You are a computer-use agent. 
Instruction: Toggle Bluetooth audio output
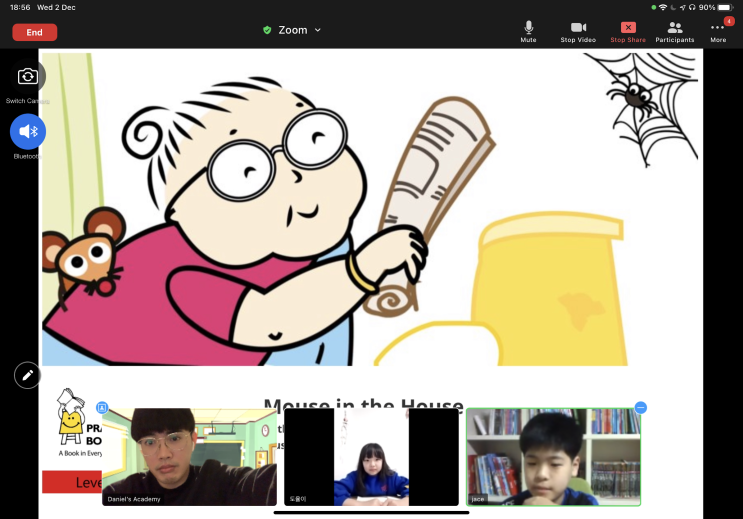[27, 131]
